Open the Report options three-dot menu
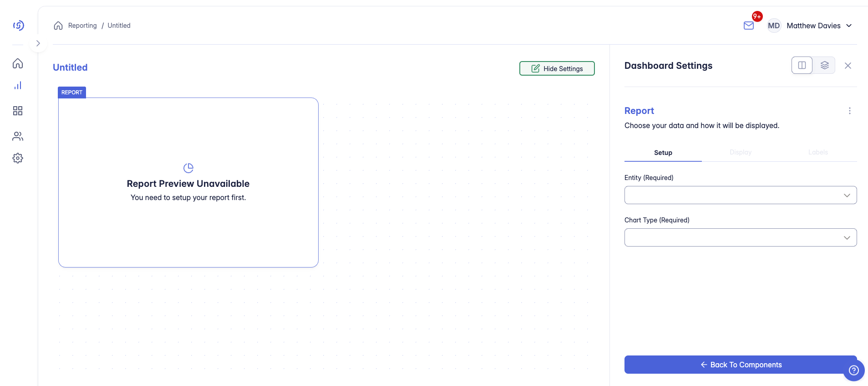The width and height of the screenshot is (868, 386). coord(850,111)
